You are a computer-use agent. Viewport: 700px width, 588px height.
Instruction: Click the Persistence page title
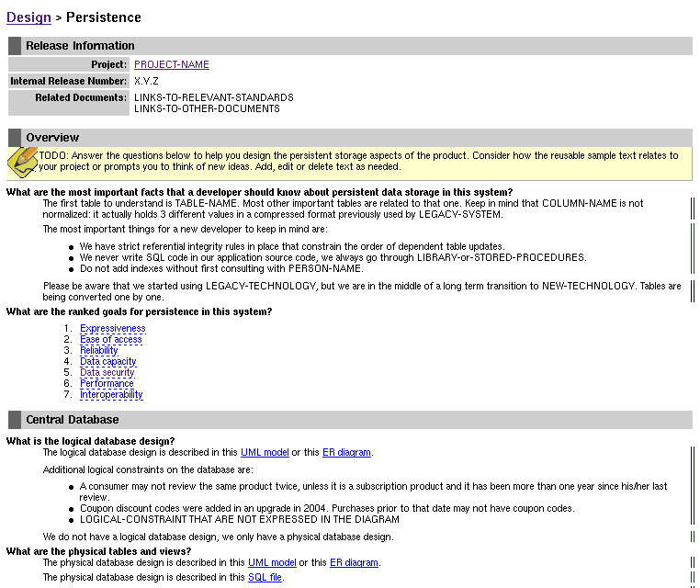pyautogui.click(x=104, y=17)
